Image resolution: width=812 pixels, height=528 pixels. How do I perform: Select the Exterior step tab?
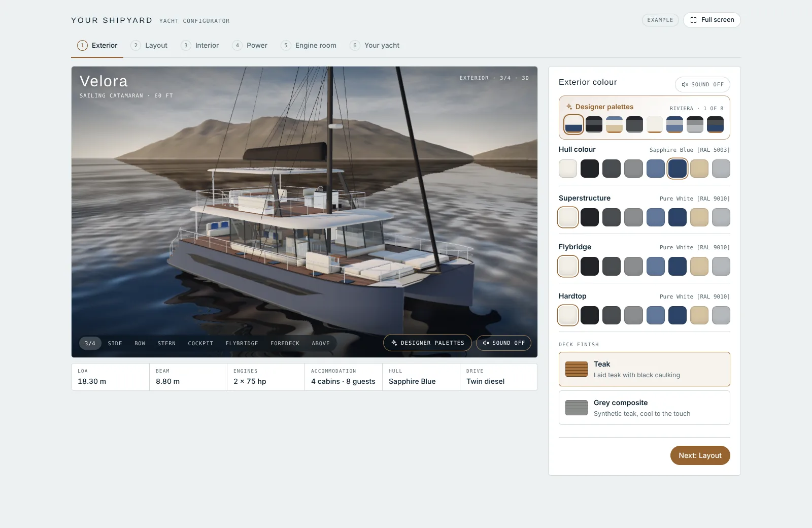pyautogui.click(x=97, y=45)
